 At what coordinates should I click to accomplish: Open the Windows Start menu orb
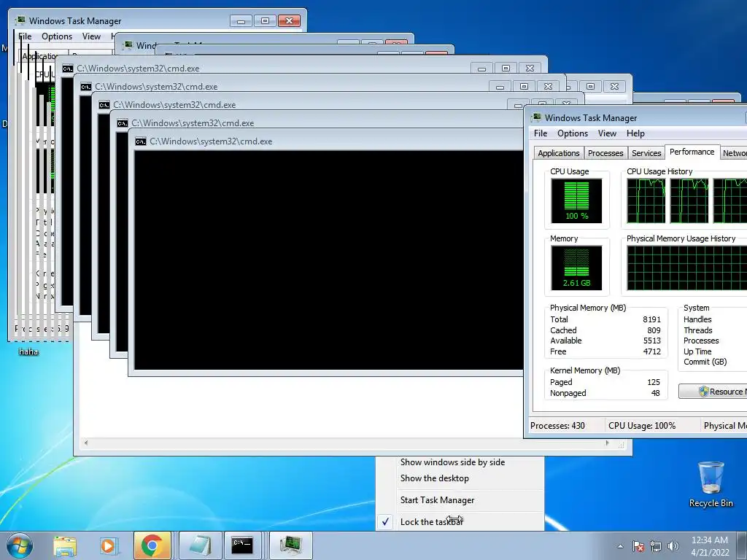[x=19, y=545]
